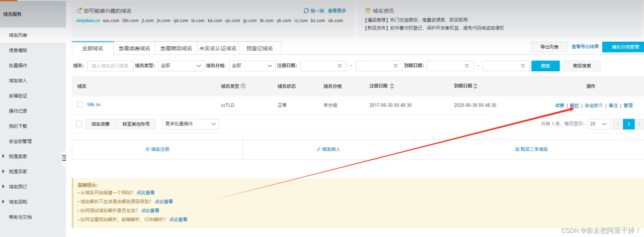Image resolution: width=644 pixels, height=237 pixels.
Task: Open the 域名分组 filter dropdown
Action: pos(251,66)
